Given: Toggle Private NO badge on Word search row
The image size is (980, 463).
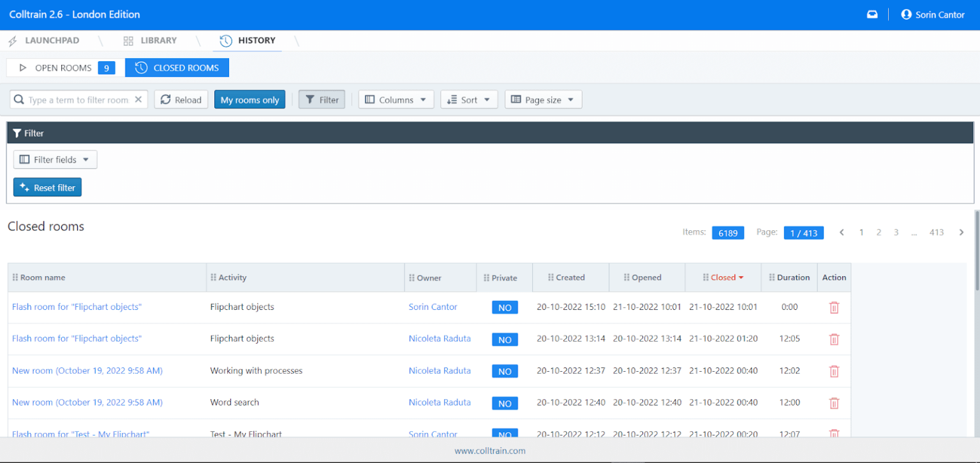Looking at the screenshot, I should (505, 403).
